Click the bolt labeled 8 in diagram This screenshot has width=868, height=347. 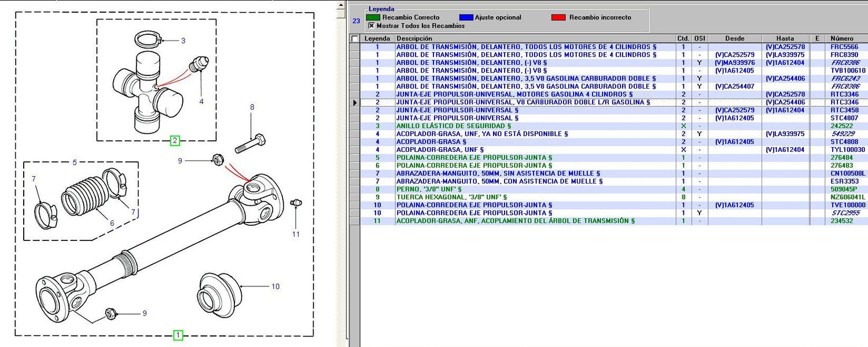(x=250, y=143)
